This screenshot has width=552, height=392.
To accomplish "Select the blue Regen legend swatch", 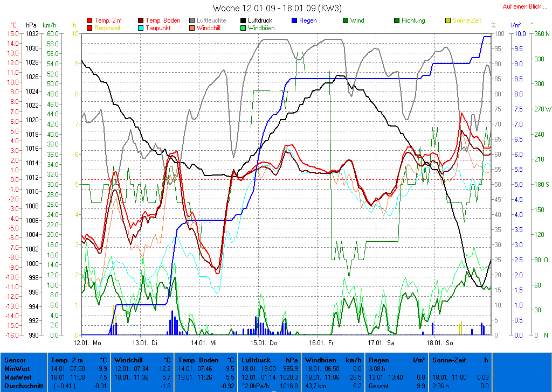I will 294,21.
